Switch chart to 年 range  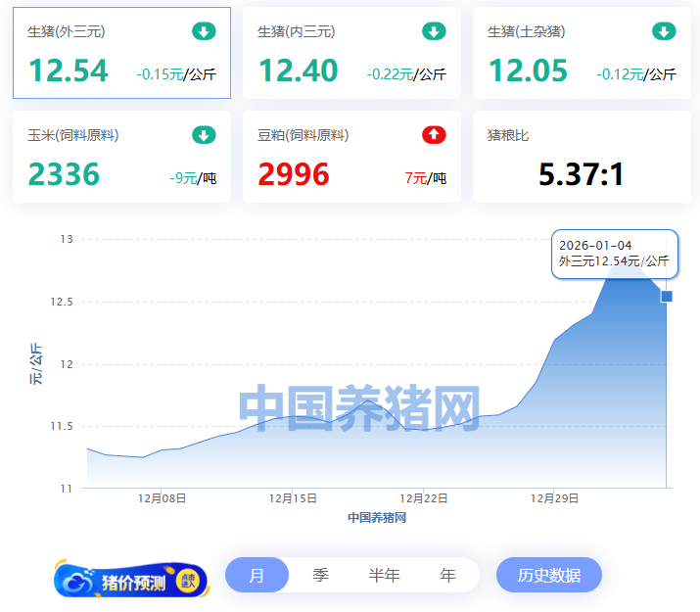(x=447, y=575)
